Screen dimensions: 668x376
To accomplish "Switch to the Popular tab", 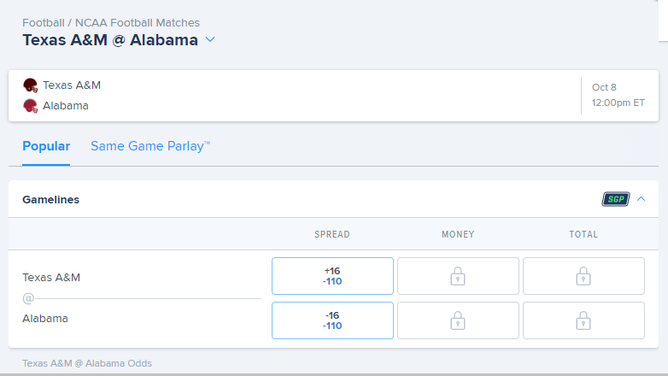I will coord(46,146).
